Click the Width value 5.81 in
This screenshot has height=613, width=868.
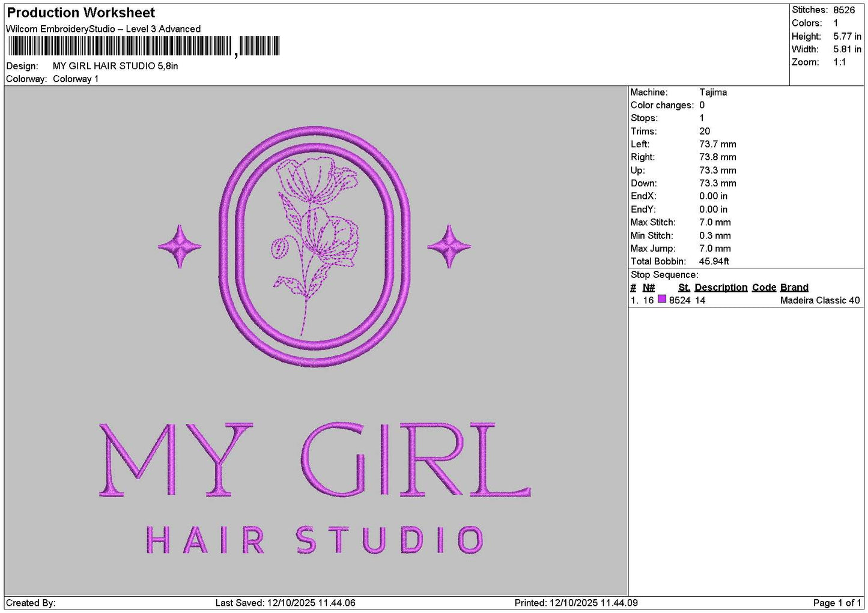click(847, 49)
